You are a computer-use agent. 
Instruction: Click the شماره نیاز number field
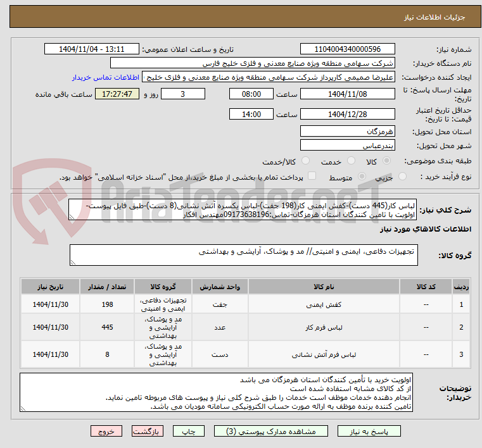[347, 49]
